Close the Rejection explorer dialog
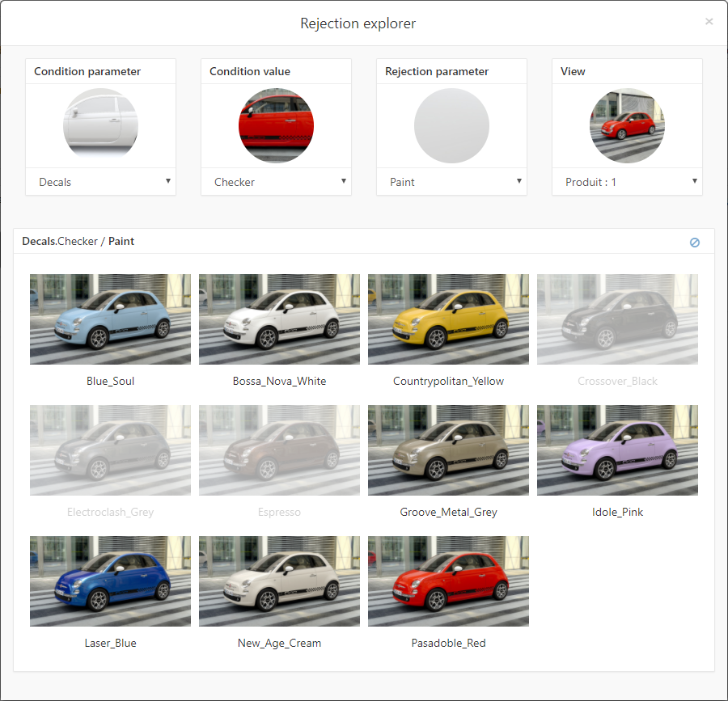 (x=709, y=21)
